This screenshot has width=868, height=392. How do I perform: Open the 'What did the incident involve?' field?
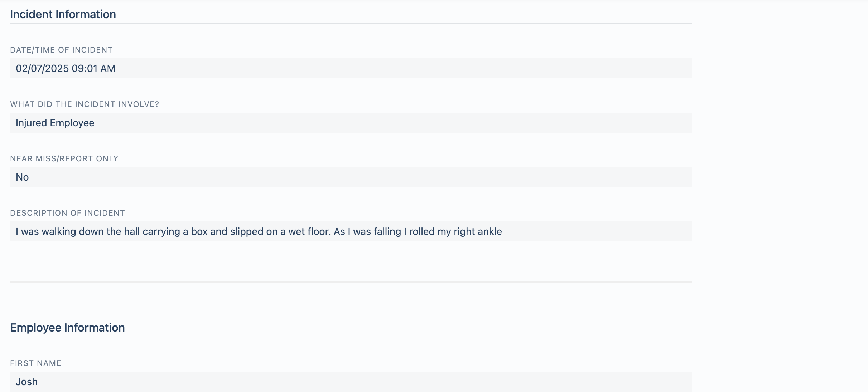351,123
